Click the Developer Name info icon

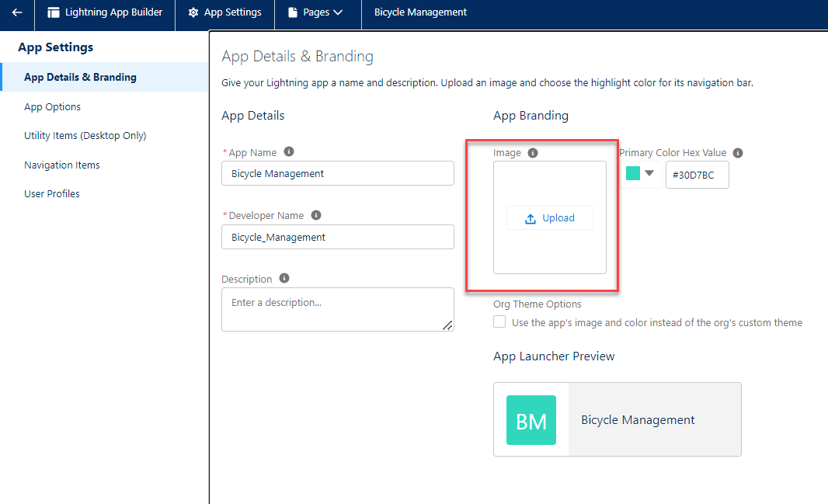[x=316, y=214]
